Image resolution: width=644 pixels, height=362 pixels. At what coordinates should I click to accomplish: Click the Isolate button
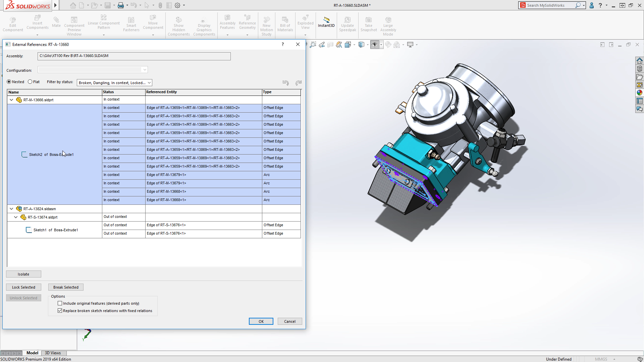[x=23, y=274]
